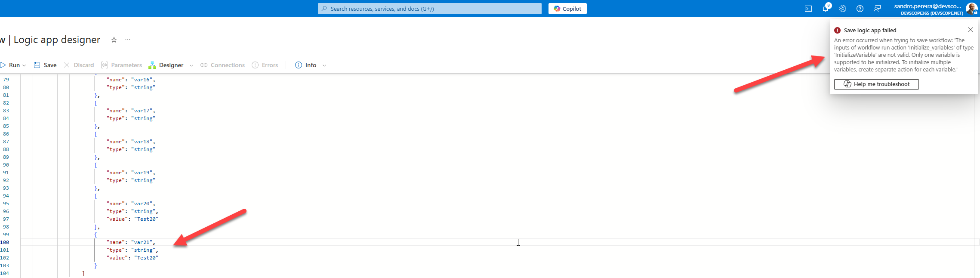Pin the page with the star icon
Screen dimensions: 980x278
click(114, 40)
